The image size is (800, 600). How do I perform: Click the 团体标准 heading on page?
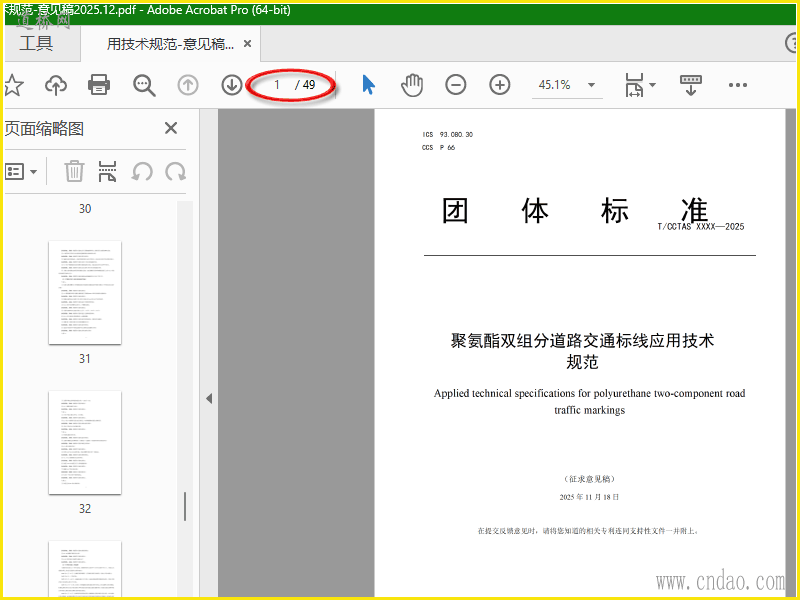[x=574, y=211]
